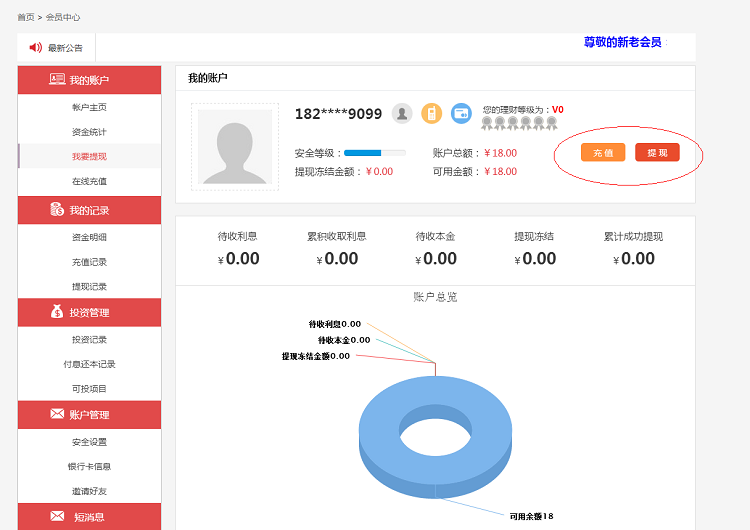Click the 首页 breadcrumb link
This screenshot has width=750, height=530.
point(26,17)
